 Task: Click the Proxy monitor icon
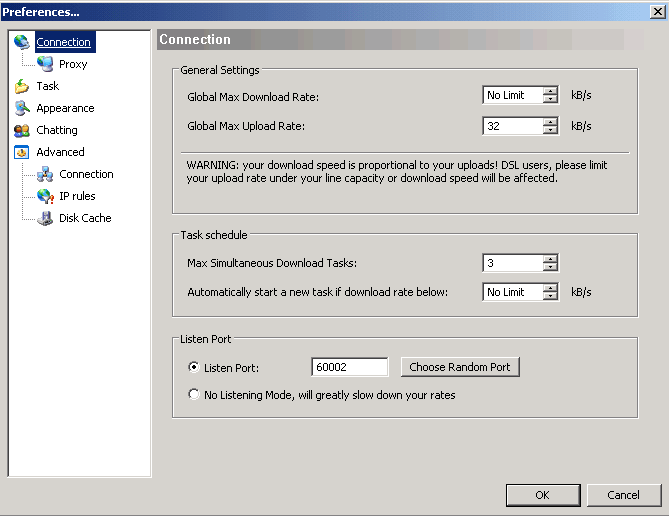tap(45, 64)
